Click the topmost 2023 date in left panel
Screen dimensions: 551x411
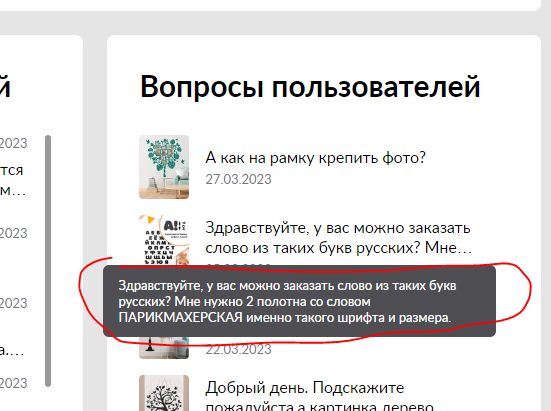click(13, 143)
